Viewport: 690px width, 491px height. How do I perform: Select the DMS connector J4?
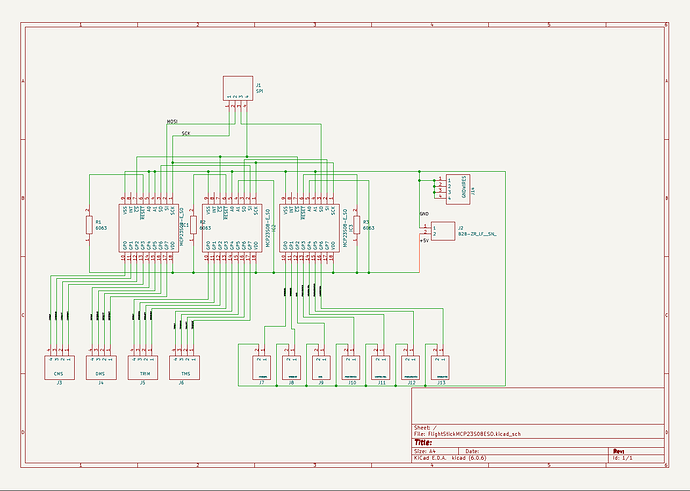tap(101, 367)
